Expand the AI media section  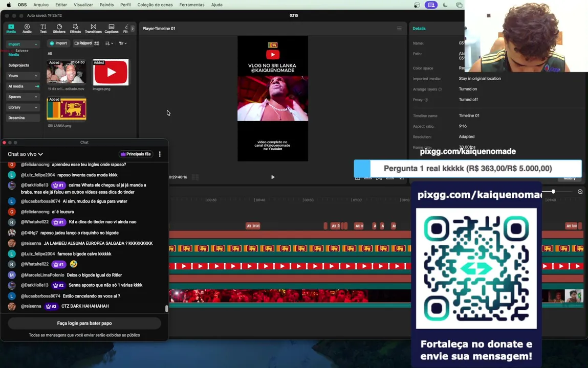coord(23,86)
